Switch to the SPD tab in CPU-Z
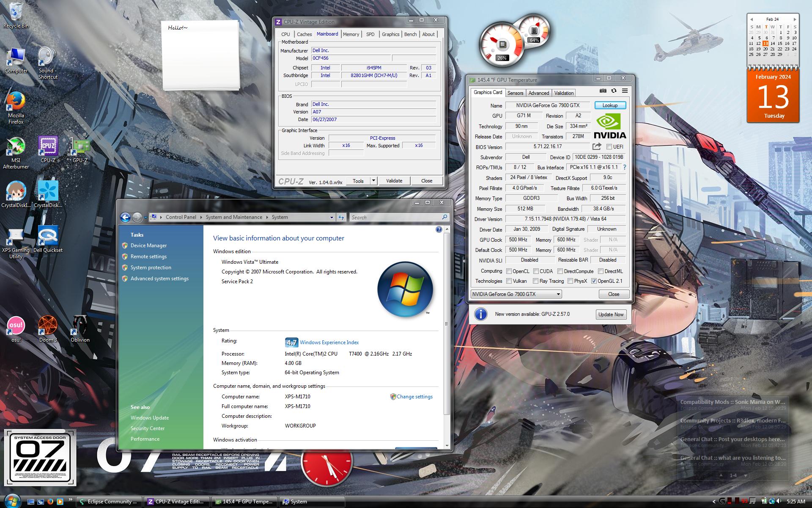The height and width of the screenshot is (508, 812). pyautogui.click(x=370, y=34)
